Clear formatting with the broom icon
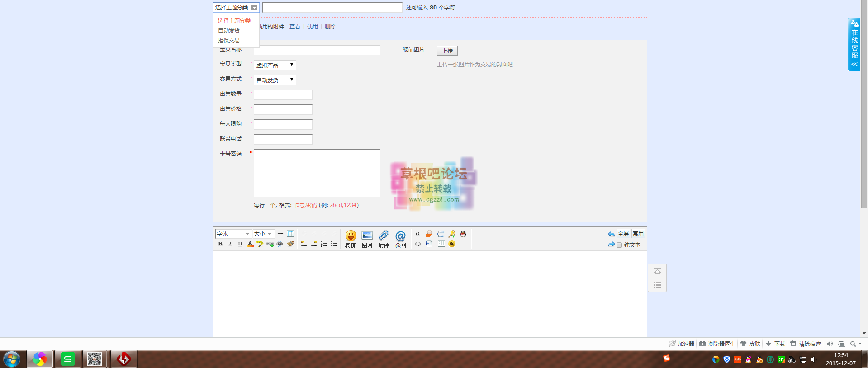The width and height of the screenshot is (868, 368). 290,244
